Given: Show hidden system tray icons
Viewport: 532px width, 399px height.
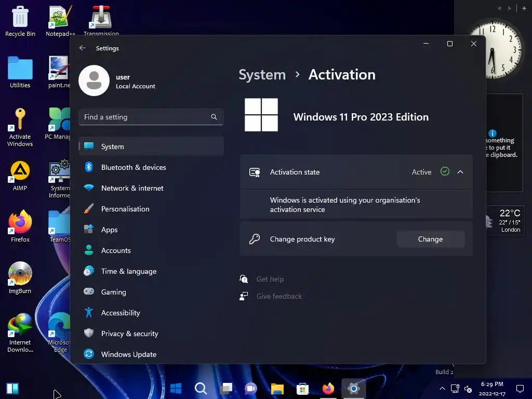Looking at the screenshot, I should [x=442, y=389].
